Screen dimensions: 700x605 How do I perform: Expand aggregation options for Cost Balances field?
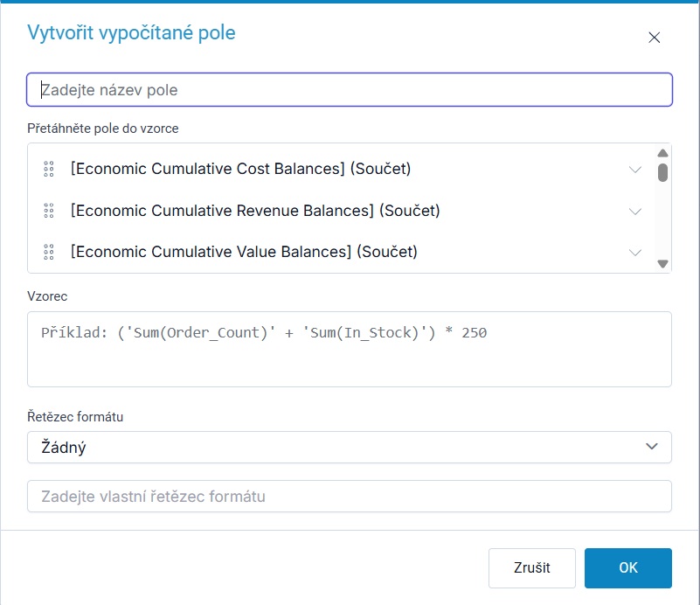634,170
